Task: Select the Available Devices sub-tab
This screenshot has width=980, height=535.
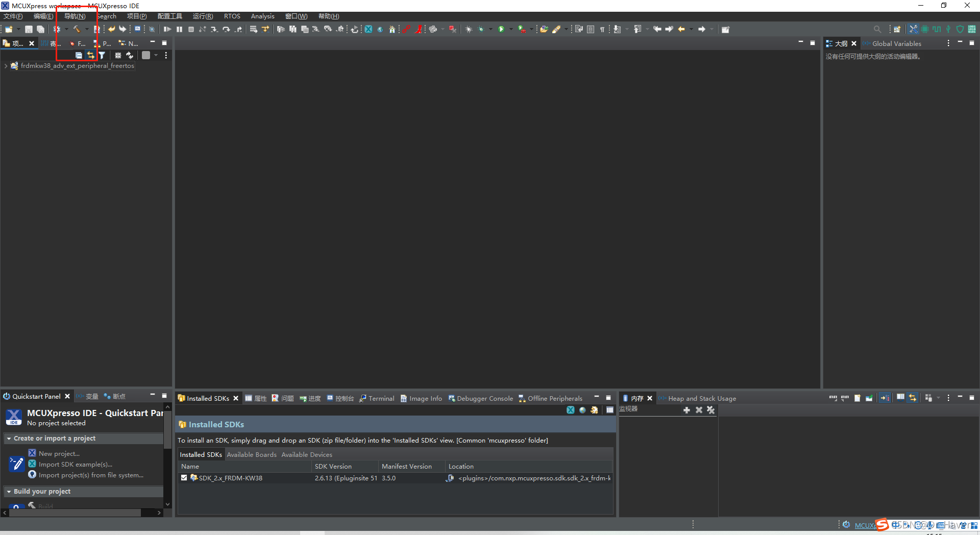Action: (307, 454)
